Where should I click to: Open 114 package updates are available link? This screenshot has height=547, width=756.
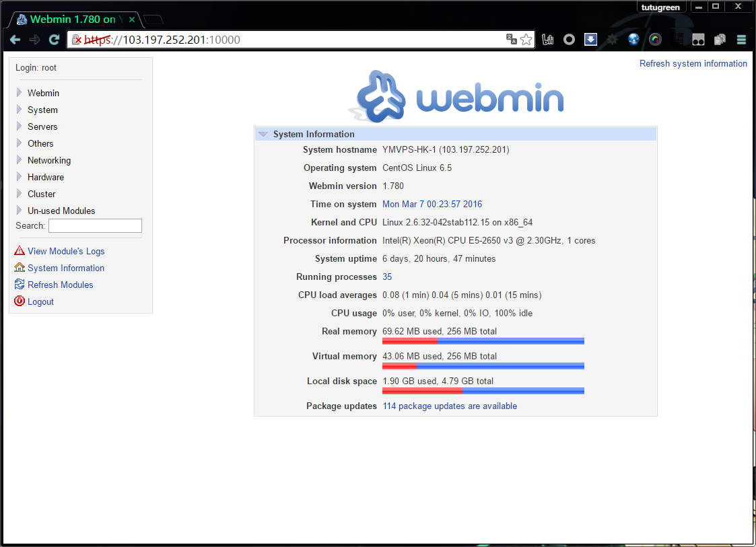(x=450, y=406)
